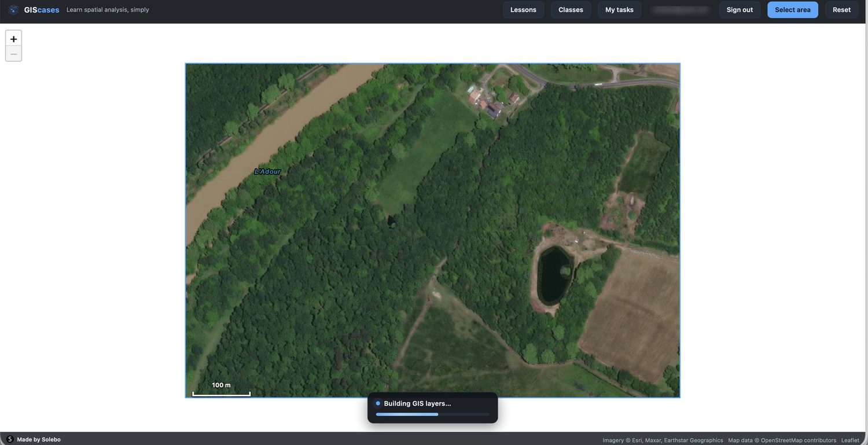Click the Building GIS layers status text

[417, 403]
